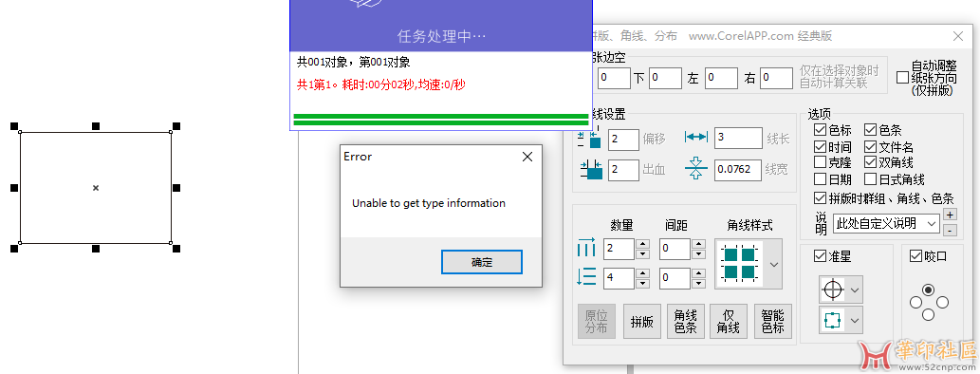Click the 拼版 button

(x=642, y=322)
